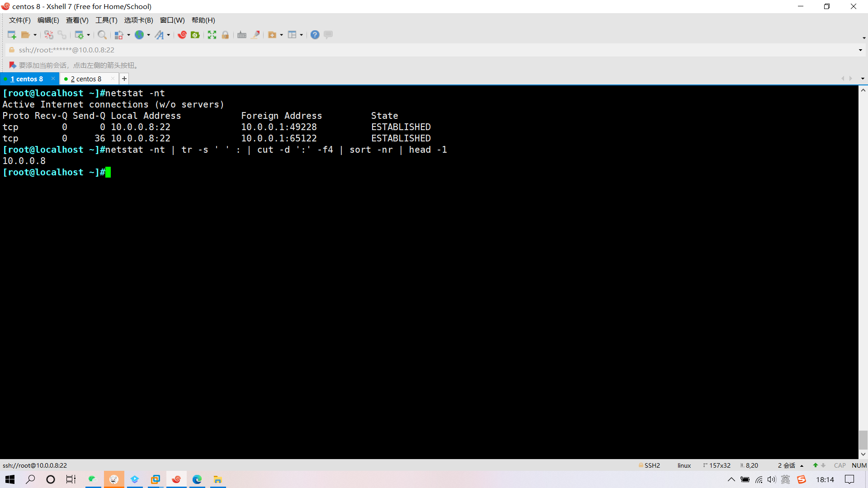Open the 工具(T) menu
The height and width of the screenshot is (488, 868).
pyautogui.click(x=106, y=20)
